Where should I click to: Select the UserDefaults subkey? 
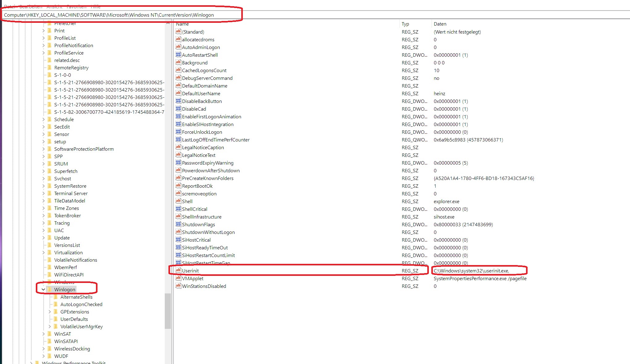(74, 319)
